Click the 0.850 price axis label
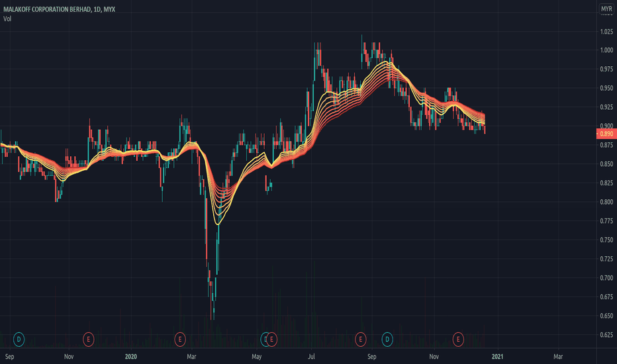This screenshot has height=364, width=617. pos(606,164)
